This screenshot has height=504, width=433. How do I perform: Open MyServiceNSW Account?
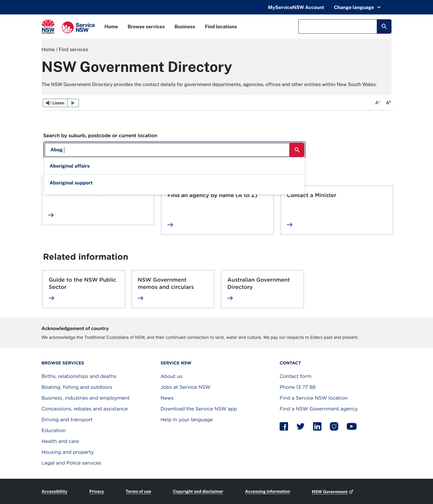click(296, 7)
